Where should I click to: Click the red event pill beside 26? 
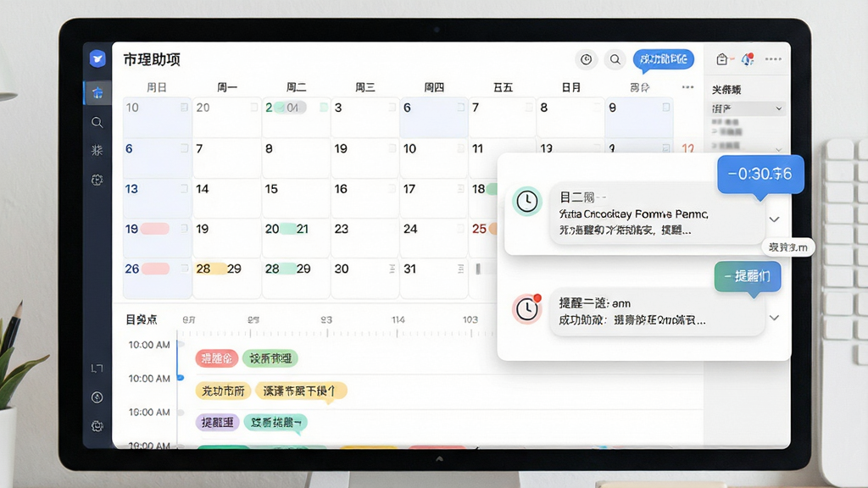click(155, 269)
